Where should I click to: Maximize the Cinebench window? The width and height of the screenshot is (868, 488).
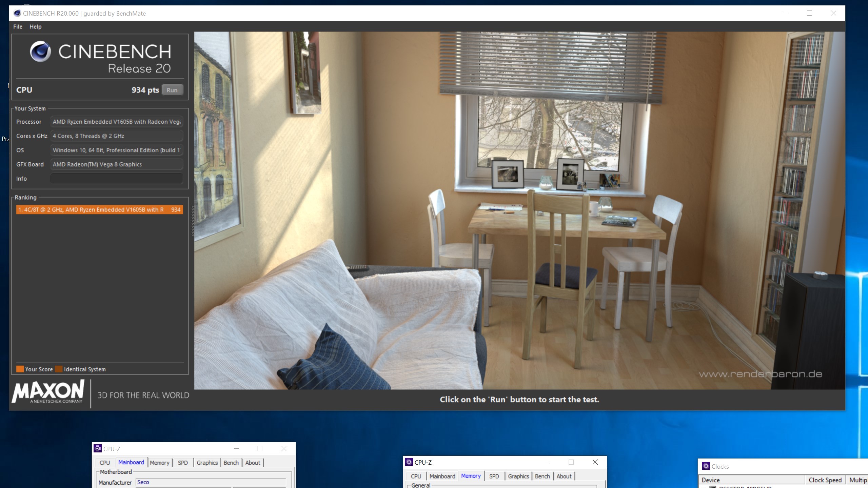coord(810,13)
